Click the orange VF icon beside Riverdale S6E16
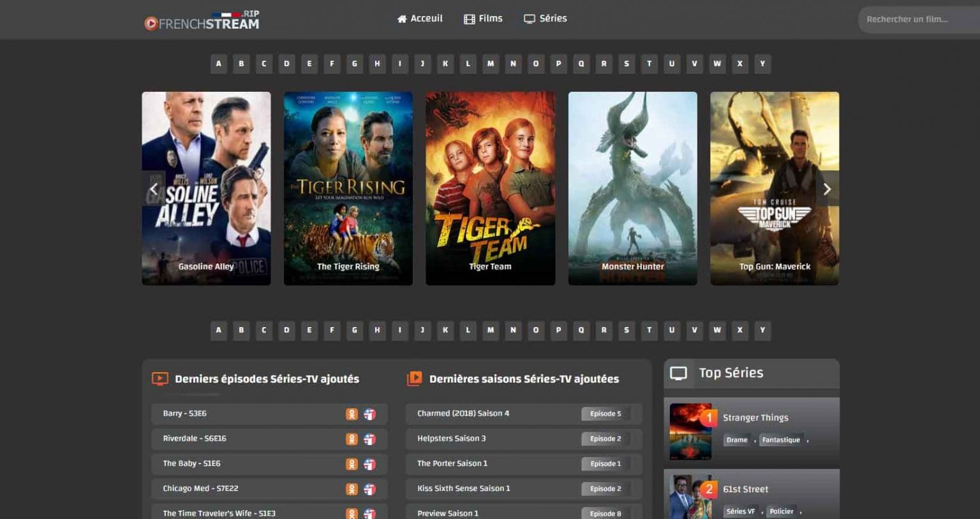The width and height of the screenshot is (980, 519). click(352, 439)
